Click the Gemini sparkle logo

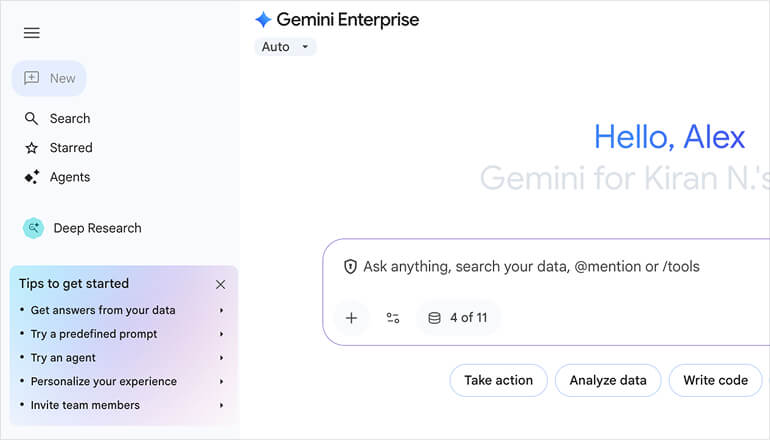pyautogui.click(x=263, y=20)
